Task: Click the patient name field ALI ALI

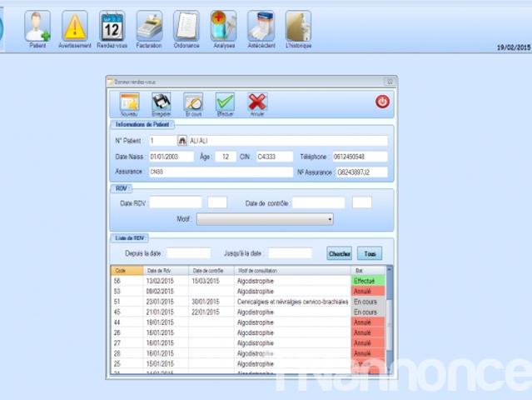Action: (x=287, y=141)
